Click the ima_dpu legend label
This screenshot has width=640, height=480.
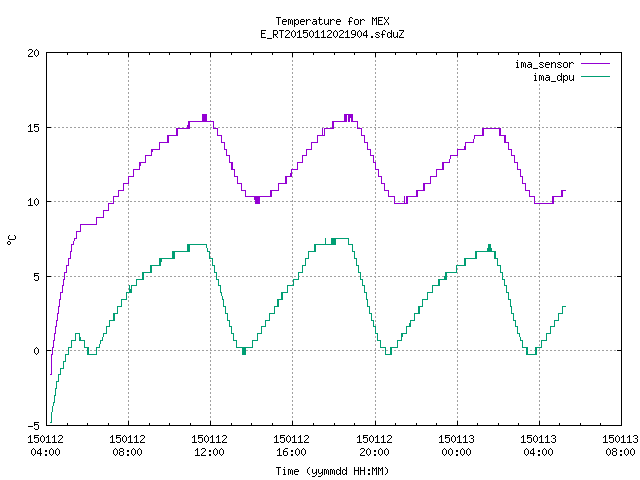pos(553,77)
